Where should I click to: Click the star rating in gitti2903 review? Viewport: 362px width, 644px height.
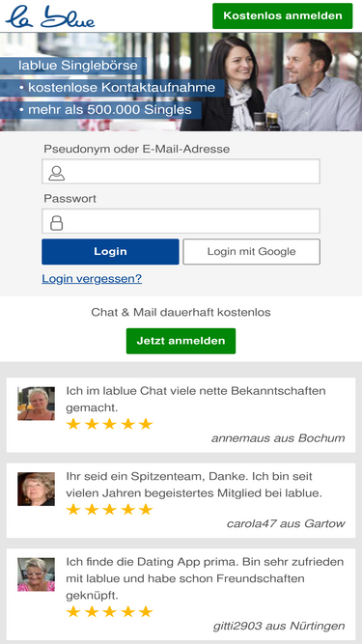tap(110, 612)
